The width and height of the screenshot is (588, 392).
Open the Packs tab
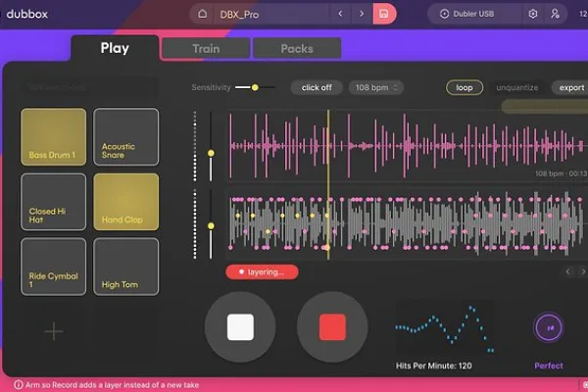pos(297,48)
